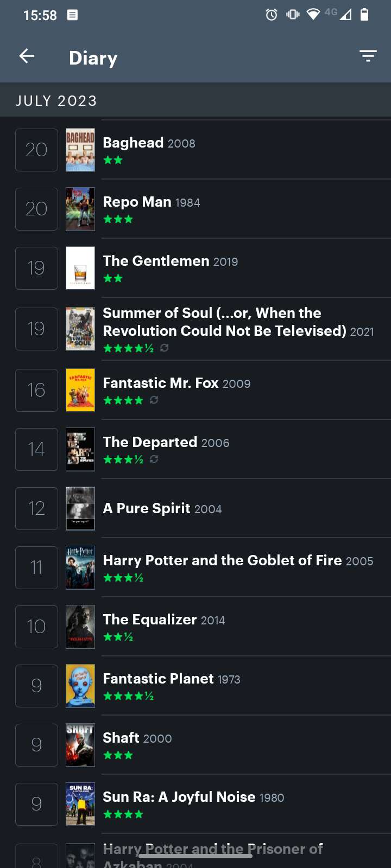The height and width of the screenshot is (868, 391).
Task: Tap the Shaft movie poster
Action: click(x=80, y=745)
